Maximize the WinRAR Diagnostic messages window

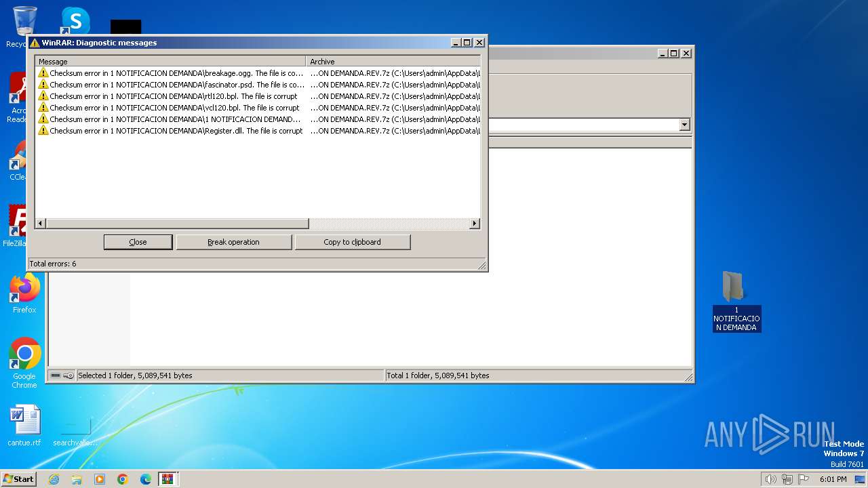tap(467, 43)
